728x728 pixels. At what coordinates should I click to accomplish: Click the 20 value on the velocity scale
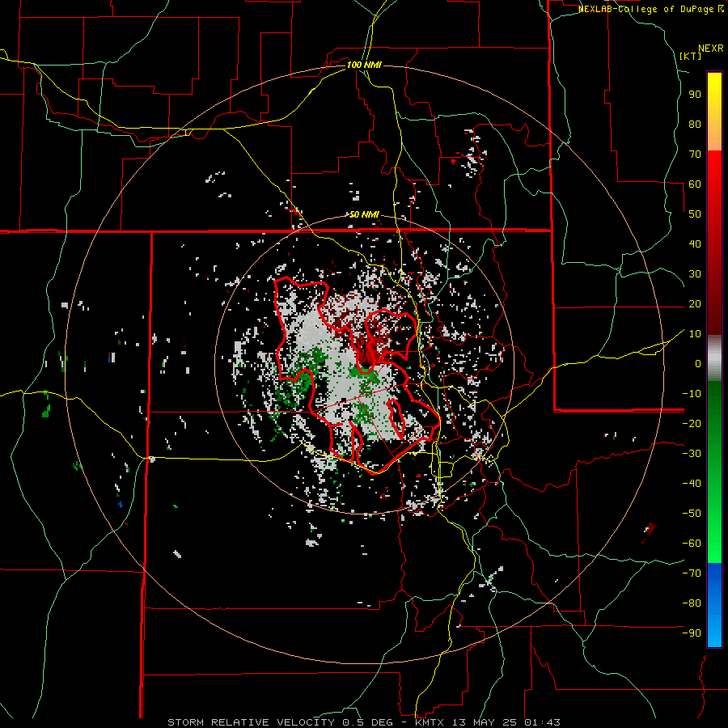click(x=695, y=303)
